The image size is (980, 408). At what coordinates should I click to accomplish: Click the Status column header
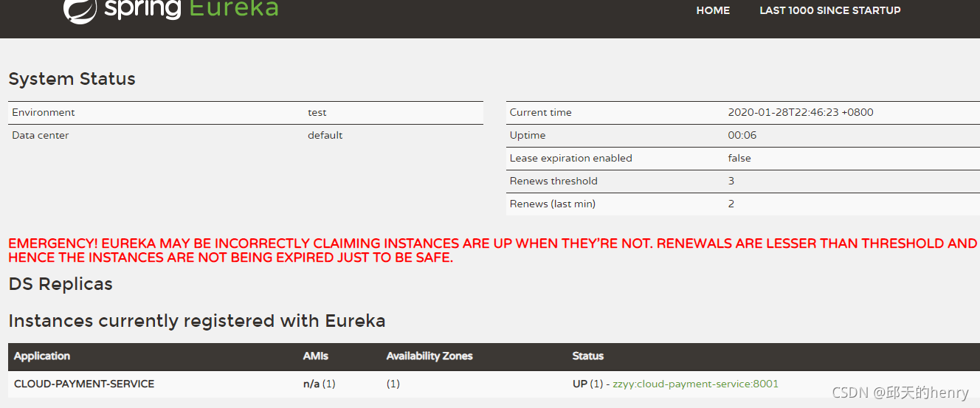pos(588,356)
